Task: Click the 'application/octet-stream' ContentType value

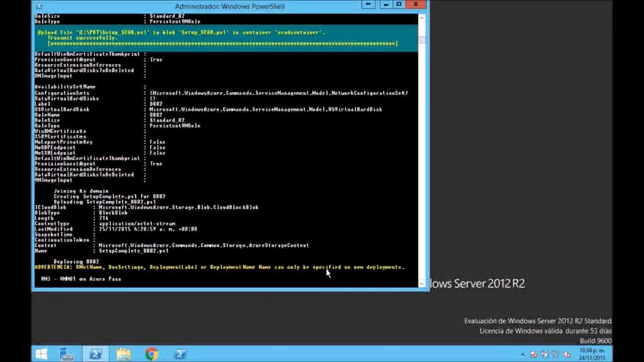Action: 137,224
